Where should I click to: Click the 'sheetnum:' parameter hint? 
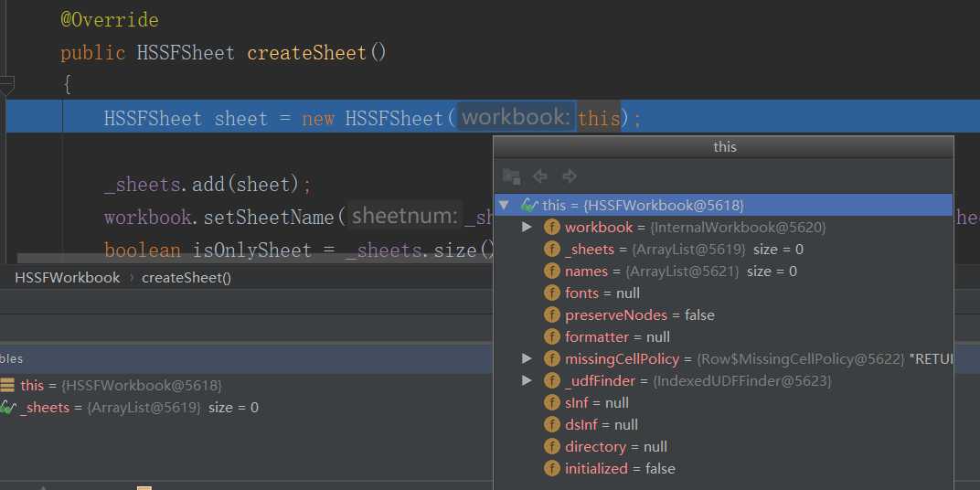click(x=406, y=217)
